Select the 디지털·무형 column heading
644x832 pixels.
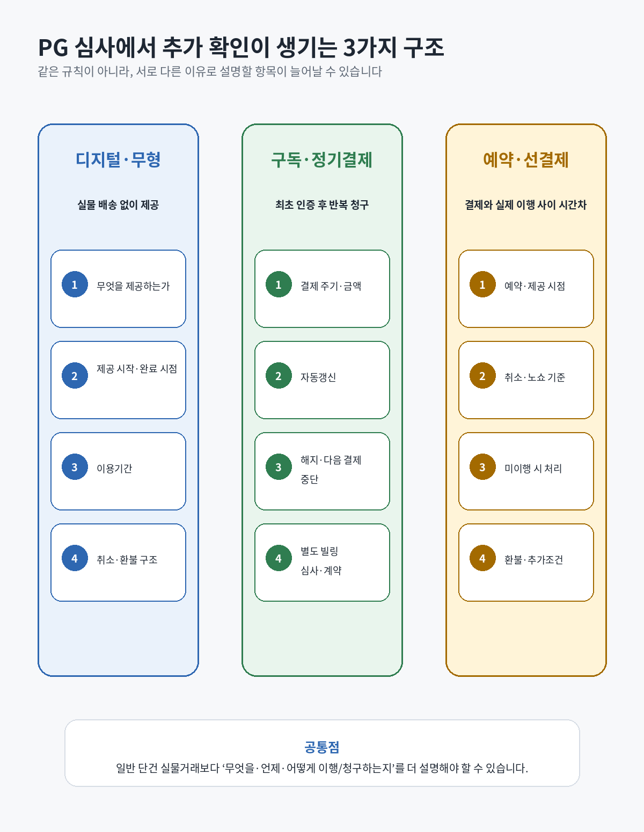118,159
